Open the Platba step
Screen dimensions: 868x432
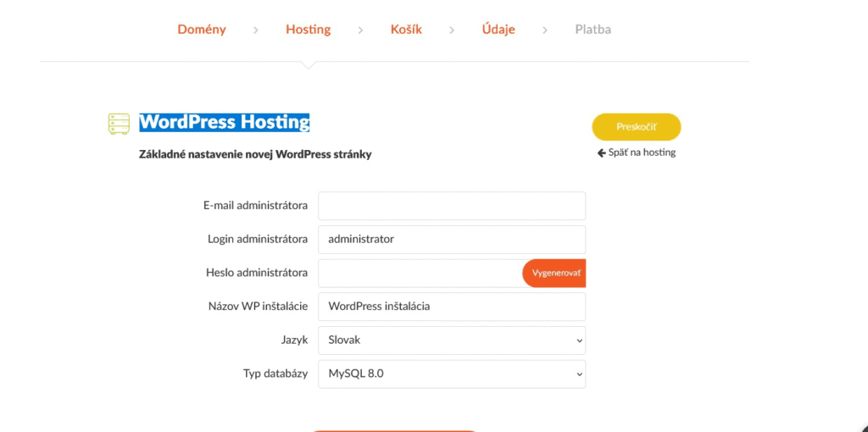tap(593, 30)
